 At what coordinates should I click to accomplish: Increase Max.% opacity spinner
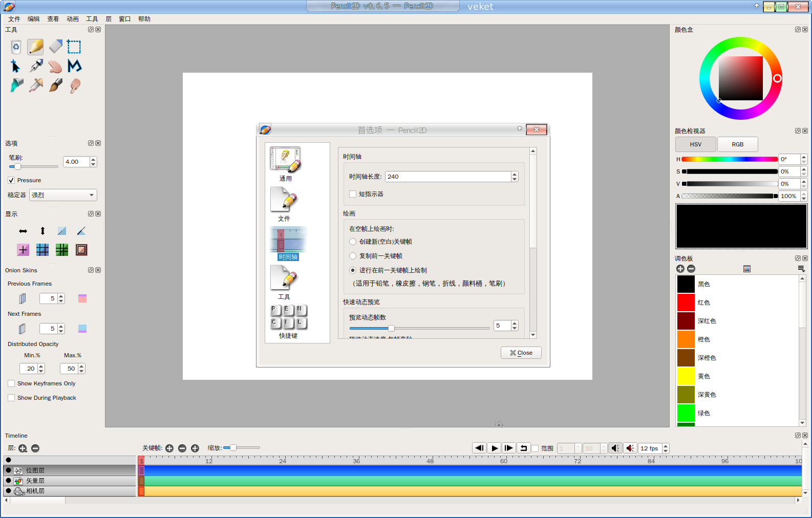click(x=82, y=366)
